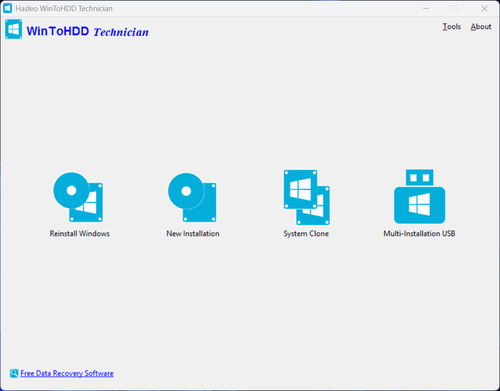
Task: Click the New Installation disc icon
Action: pos(192,197)
